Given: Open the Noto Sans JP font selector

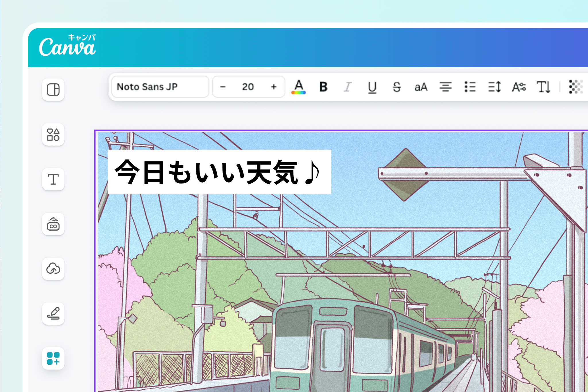Looking at the screenshot, I should pos(159,87).
